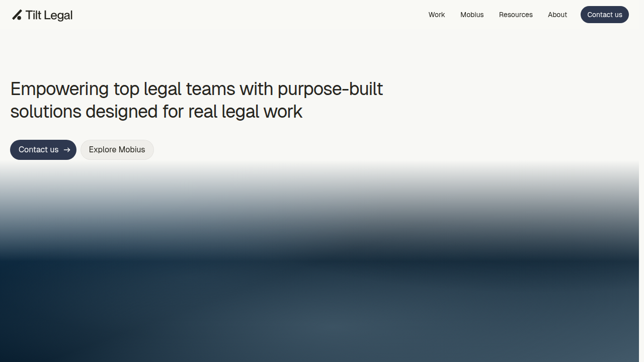
Task: Click Contact us in the header
Action: tap(605, 15)
